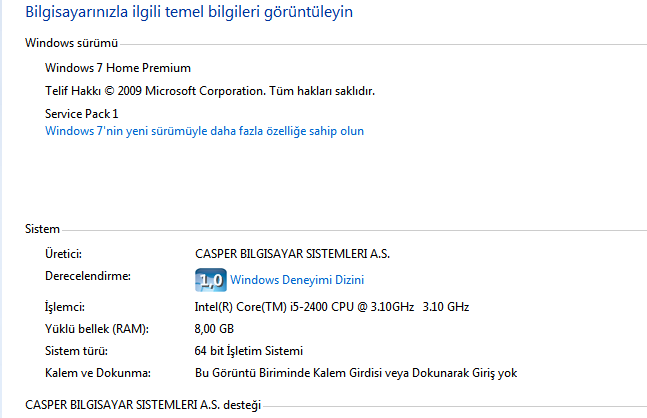Screen dimensions: 647x418
Task: Click the 'İşlemci:' label
Action: point(65,307)
